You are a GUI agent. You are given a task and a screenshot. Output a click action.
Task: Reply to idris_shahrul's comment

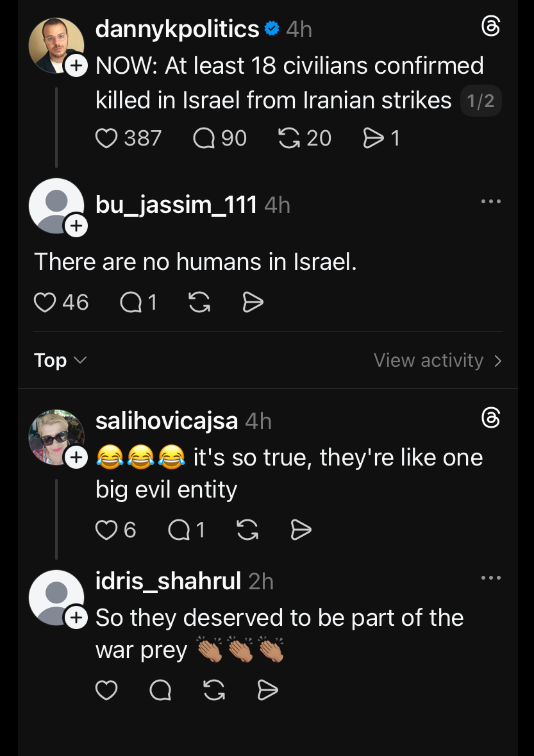click(x=160, y=690)
